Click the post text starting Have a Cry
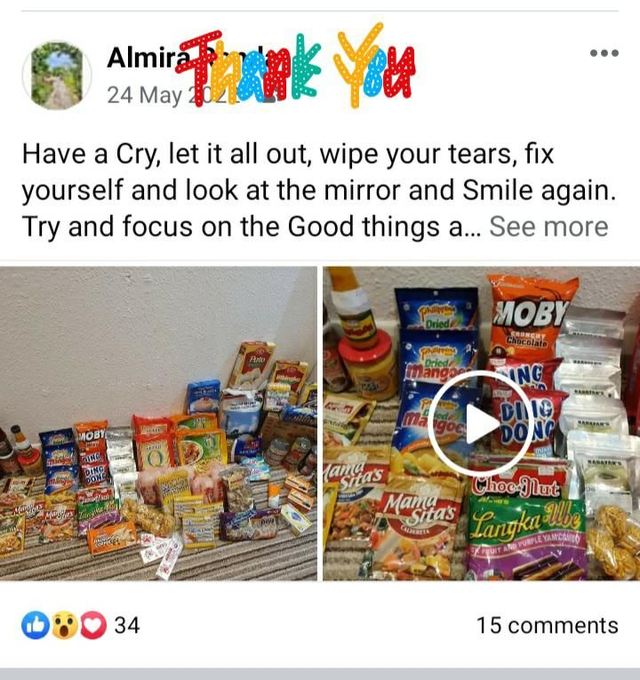 click(319, 190)
